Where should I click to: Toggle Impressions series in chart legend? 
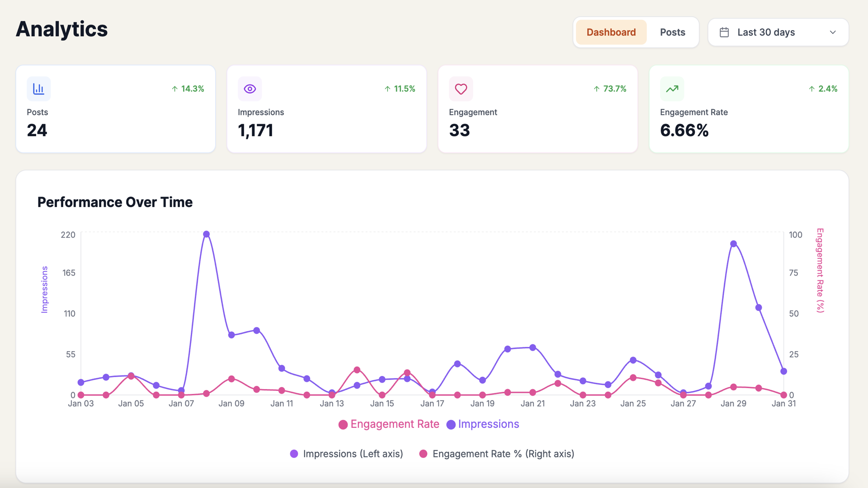[x=483, y=424]
